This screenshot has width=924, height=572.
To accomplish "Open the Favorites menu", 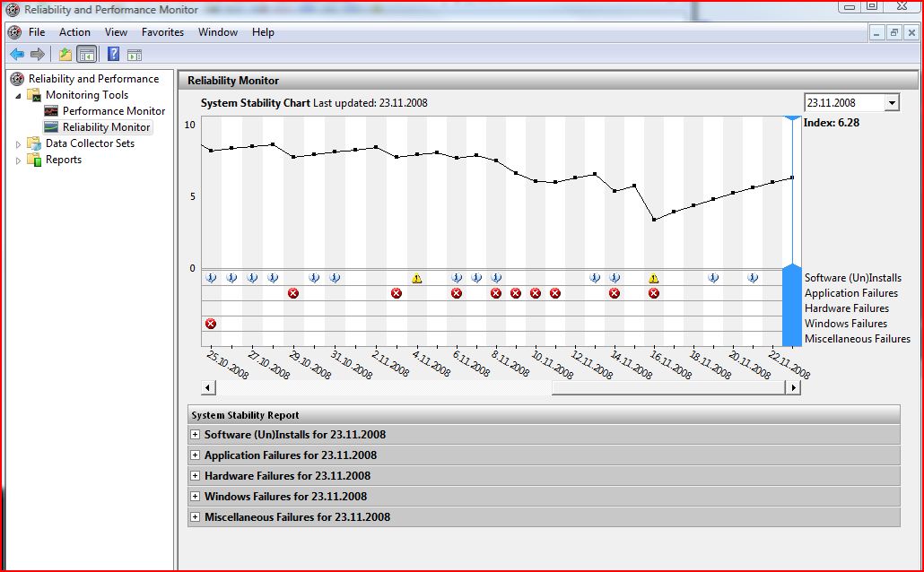I will pos(162,32).
